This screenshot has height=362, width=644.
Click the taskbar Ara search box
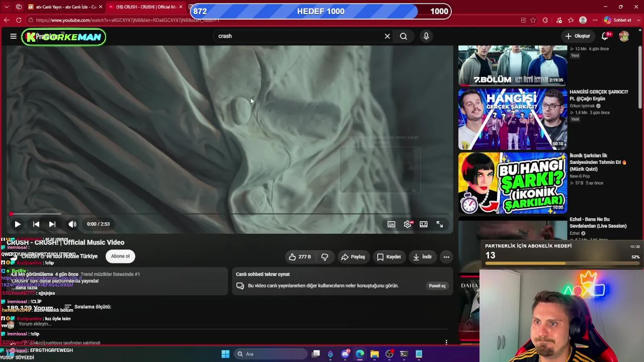(x=271, y=354)
